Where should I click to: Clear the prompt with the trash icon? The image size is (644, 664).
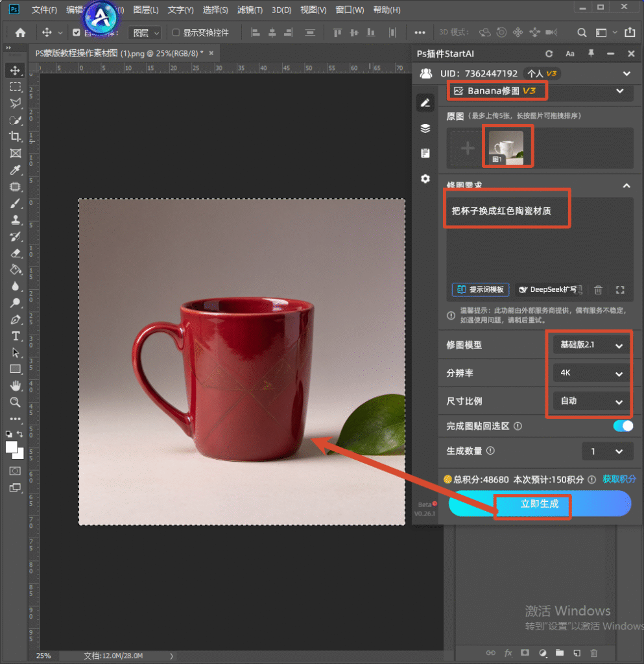click(598, 290)
